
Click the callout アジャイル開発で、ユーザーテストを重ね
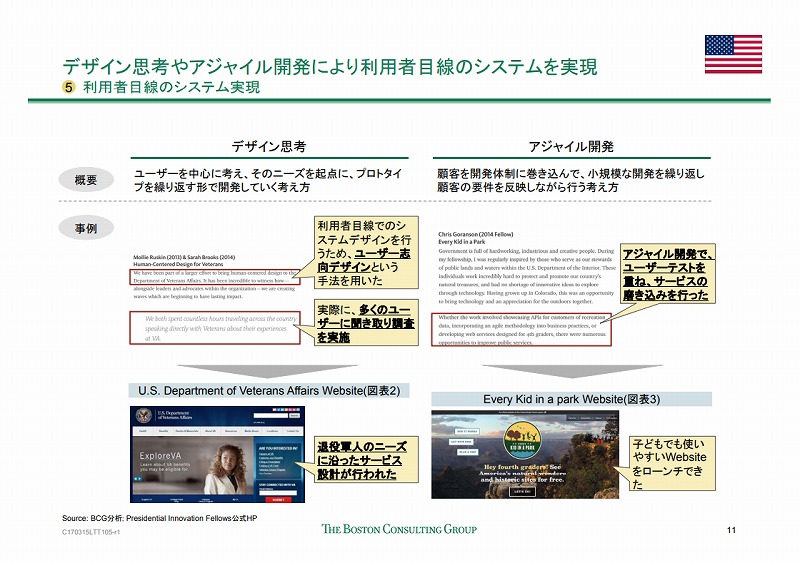[667, 274]
